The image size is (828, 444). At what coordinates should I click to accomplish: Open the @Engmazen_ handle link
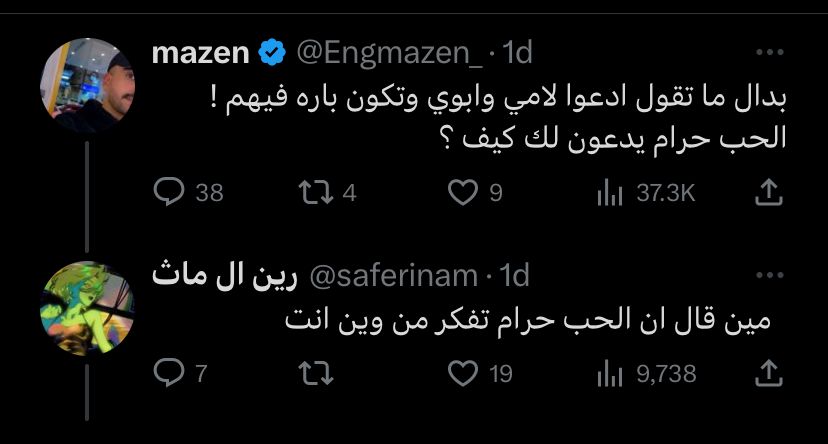click(393, 54)
